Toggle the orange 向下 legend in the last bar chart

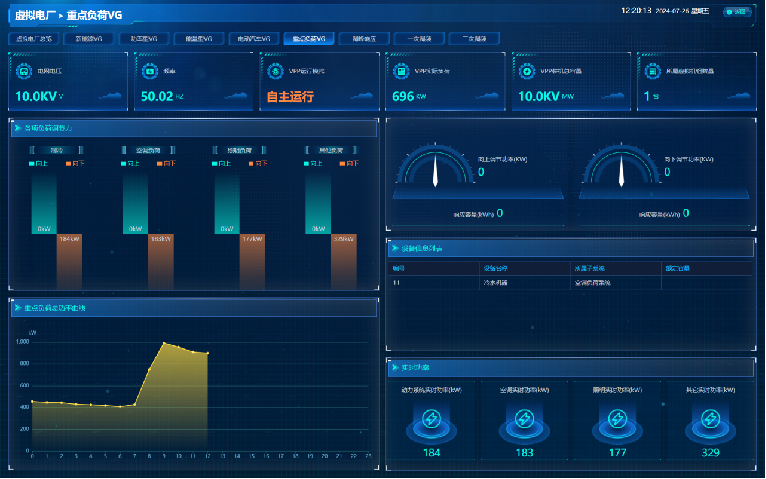point(348,163)
